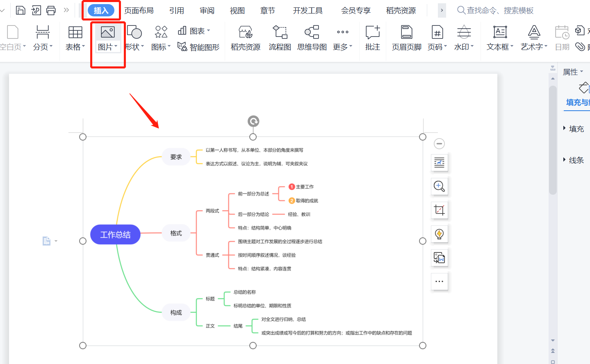Click the vertical scrollbar thumb
Viewport: 590px width, 364px height.
(x=553, y=140)
